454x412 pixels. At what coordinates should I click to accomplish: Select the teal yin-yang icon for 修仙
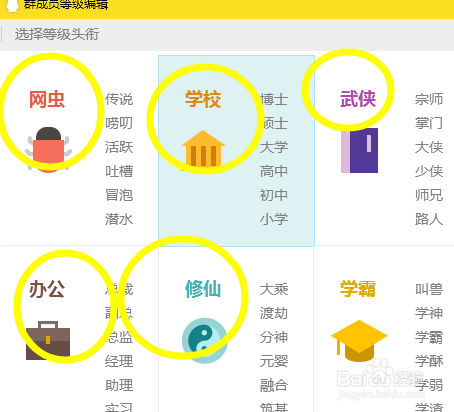pyautogui.click(x=204, y=340)
